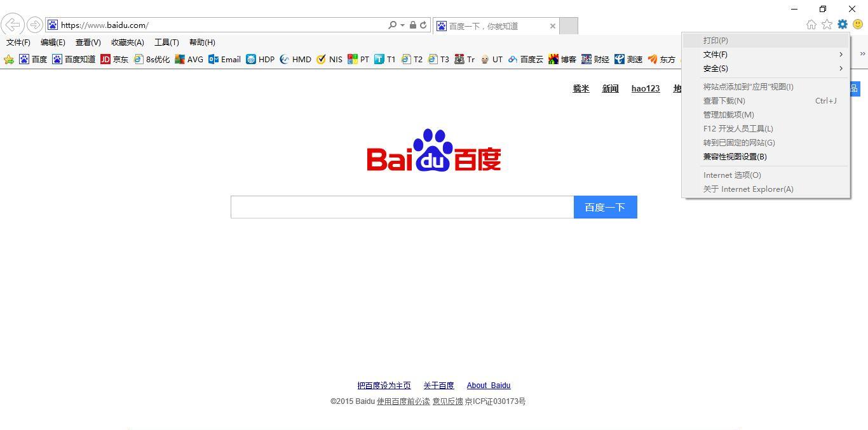This screenshot has height=430, width=868.
Task: Open the 百度 bookmark on favorites bar
Action: click(x=33, y=60)
